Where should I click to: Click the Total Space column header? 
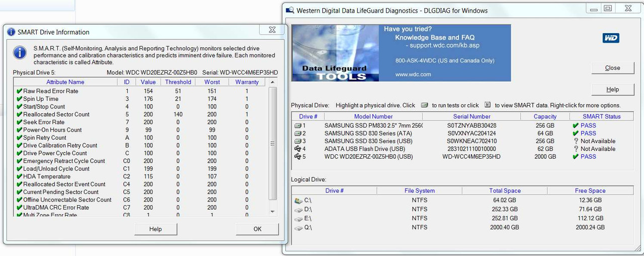[505, 191]
